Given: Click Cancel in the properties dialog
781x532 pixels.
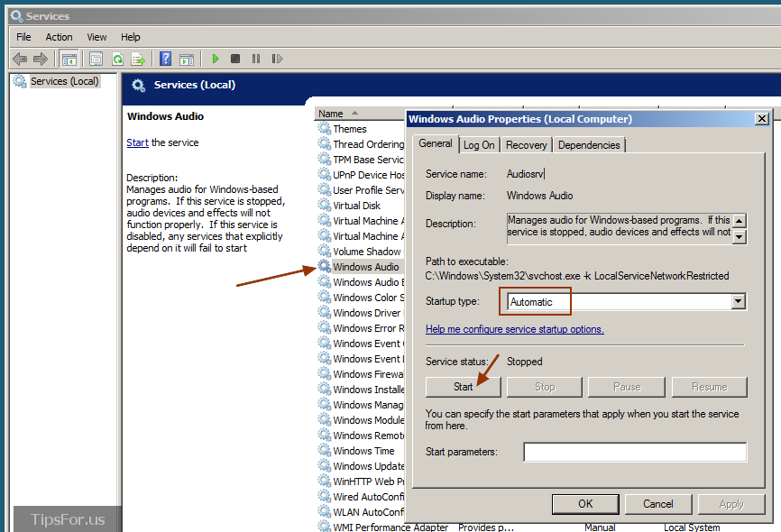Looking at the screenshot, I should [658, 504].
